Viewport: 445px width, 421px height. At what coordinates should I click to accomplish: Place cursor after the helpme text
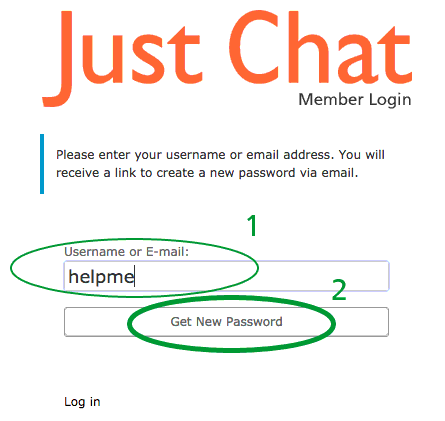[x=134, y=276]
